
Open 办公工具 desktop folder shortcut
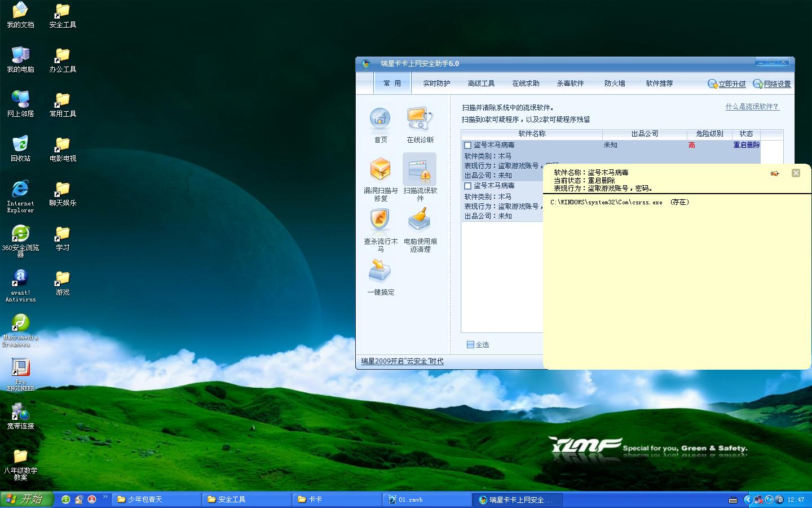click(x=63, y=60)
